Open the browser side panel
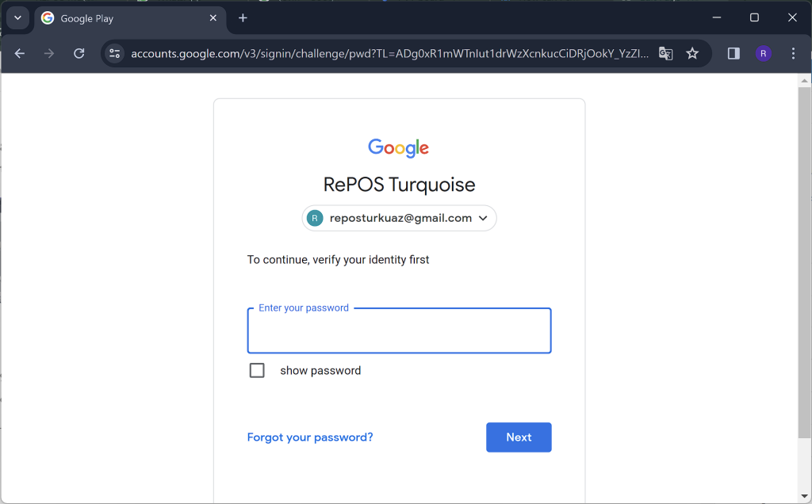Image resolution: width=812 pixels, height=504 pixels. 733,53
